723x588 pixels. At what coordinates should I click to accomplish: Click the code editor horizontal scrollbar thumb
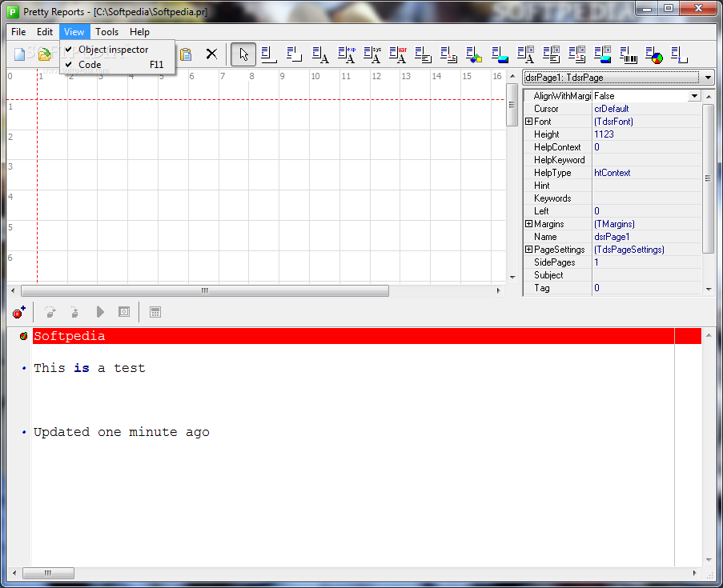click(48, 573)
